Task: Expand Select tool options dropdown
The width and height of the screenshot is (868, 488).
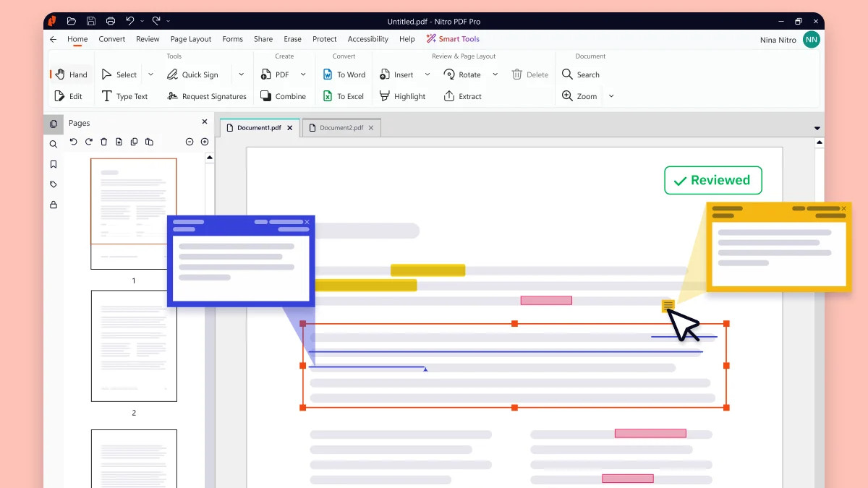Action: tap(150, 74)
